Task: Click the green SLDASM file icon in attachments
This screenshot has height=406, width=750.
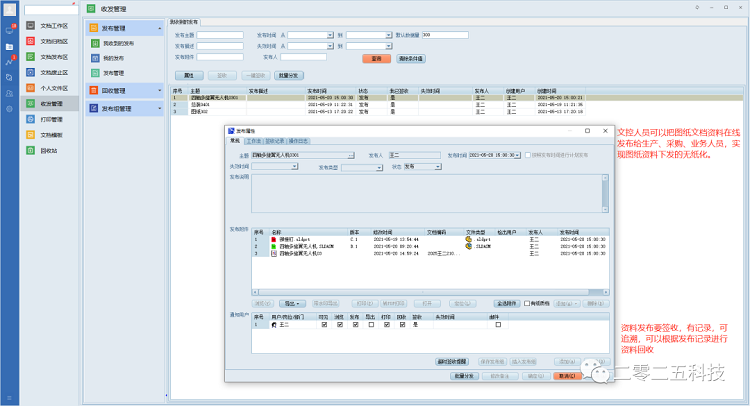Action: 274,246
